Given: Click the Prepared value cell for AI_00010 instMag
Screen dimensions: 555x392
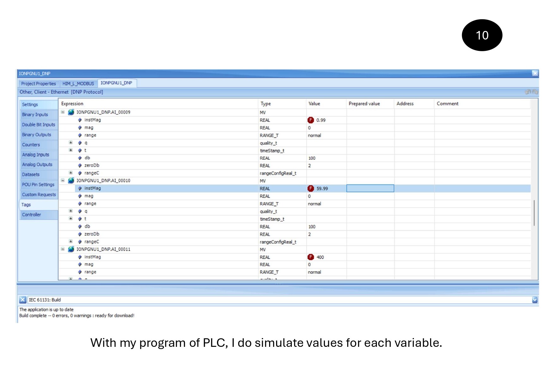Looking at the screenshot, I should (x=370, y=189).
